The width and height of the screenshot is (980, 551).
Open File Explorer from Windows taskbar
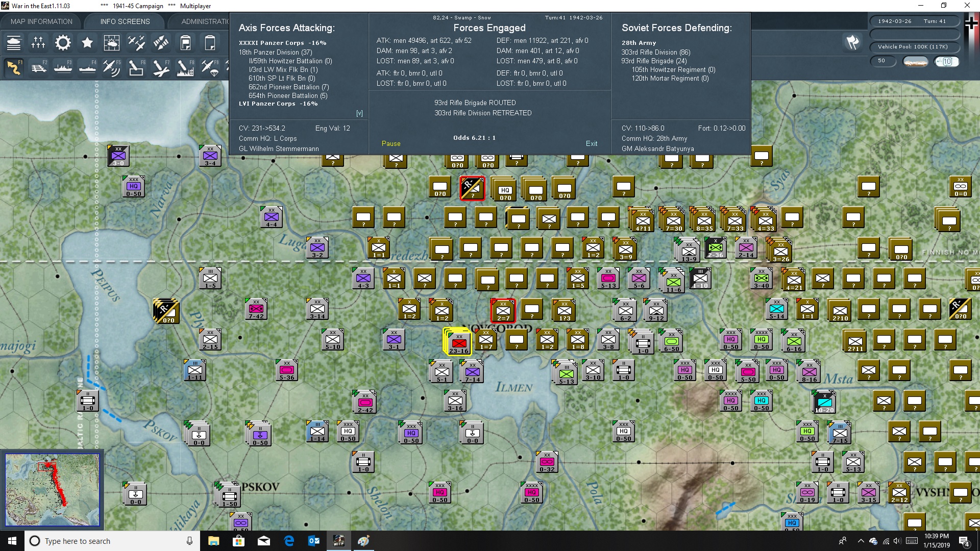point(214,541)
